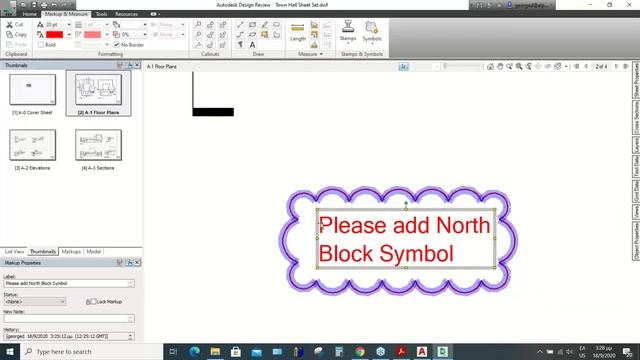Screen dimensions: 640x360
Task: Open File Explorer from the taskbar
Action: coord(215,351)
